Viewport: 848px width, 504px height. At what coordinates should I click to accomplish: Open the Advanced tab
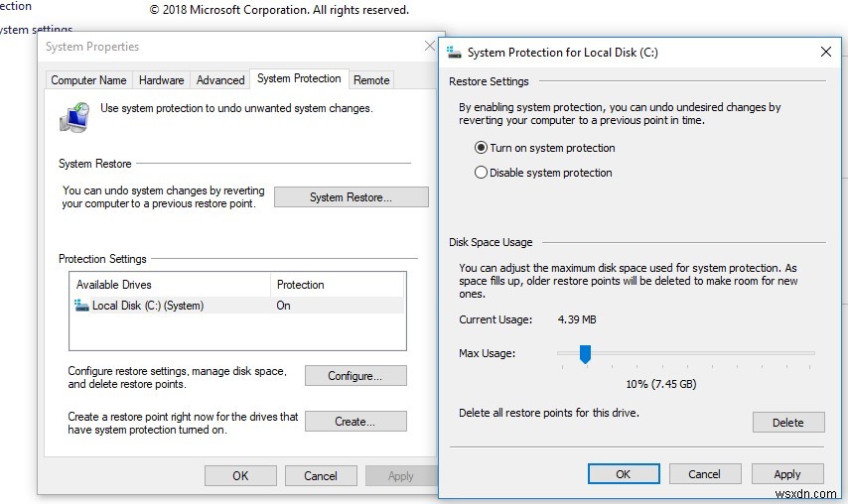click(220, 80)
